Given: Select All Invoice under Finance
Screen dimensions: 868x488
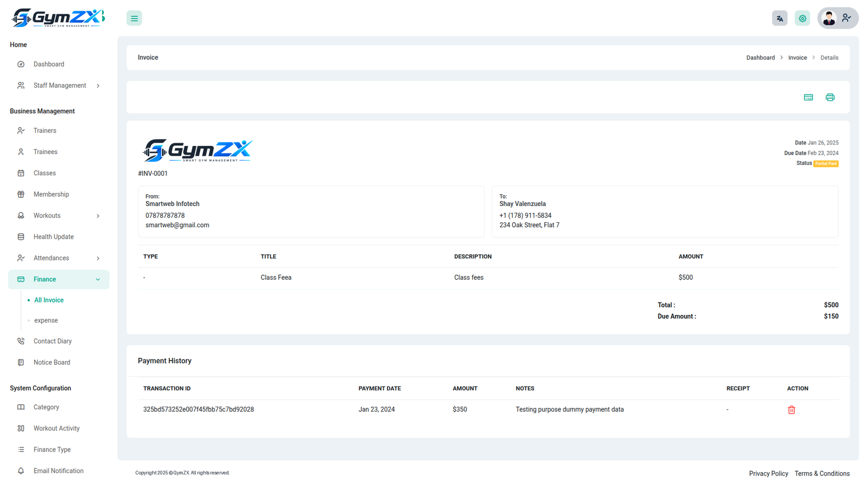Looking at the screenshot, I should click(x=49, y=300).
